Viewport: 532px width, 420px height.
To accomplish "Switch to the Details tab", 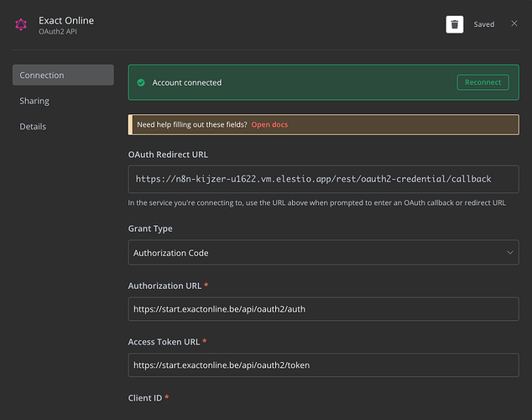I will click(x=33, y=127).
